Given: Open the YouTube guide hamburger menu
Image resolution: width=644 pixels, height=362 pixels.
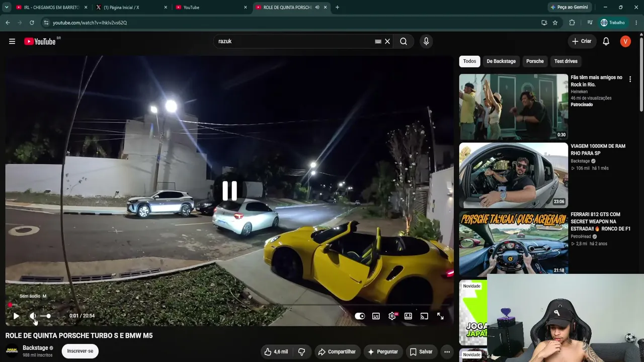Looking at the screenshot, I should pyautogui.click(x=12, y=41).
